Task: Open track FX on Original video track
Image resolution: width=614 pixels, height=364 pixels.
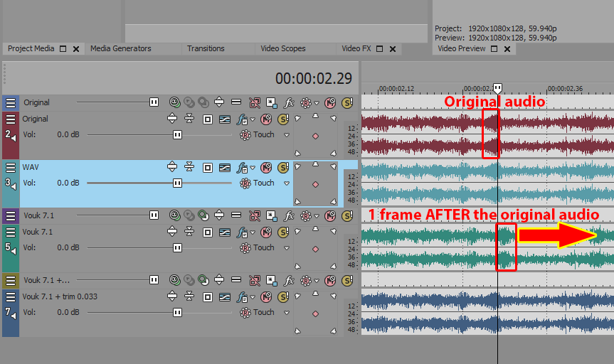Action: pyautogui.click(x=289, y=102)
